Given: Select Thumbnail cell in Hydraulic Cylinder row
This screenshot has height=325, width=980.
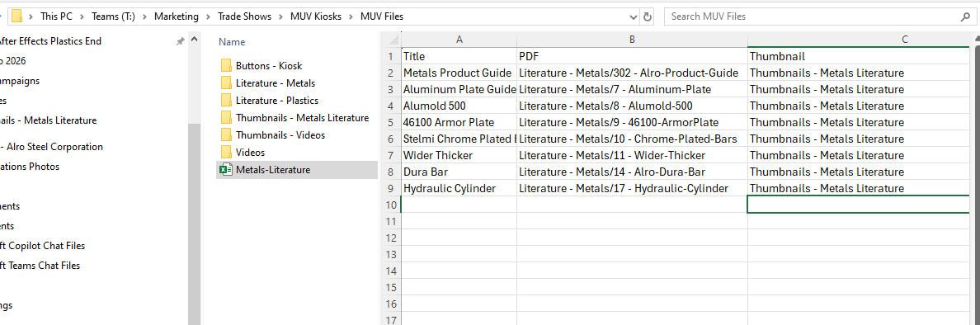Looking at the screenshot, I should point(859,188).
